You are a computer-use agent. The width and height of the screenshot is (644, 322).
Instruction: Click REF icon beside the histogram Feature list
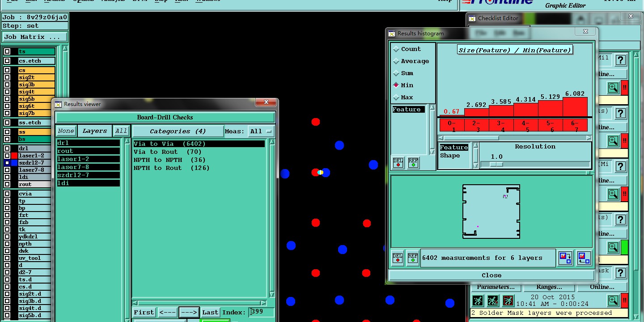pyautogui.click(x=413, y=163)
